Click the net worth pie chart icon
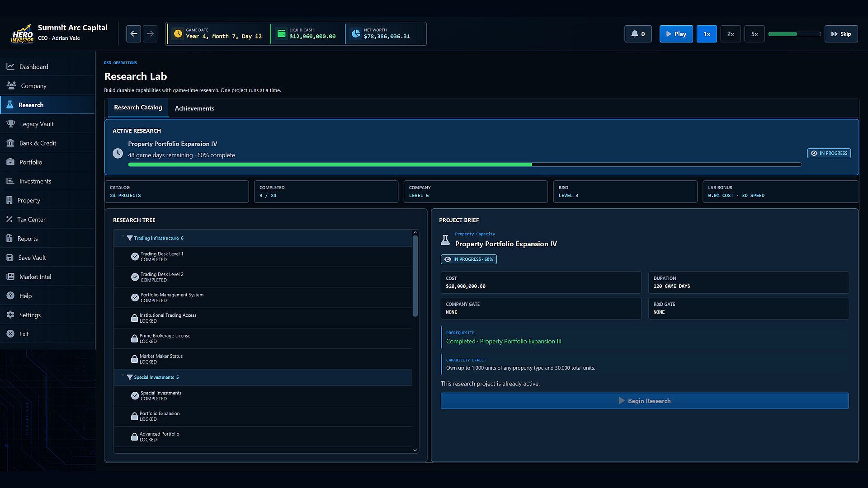 (x=356, y=34)
